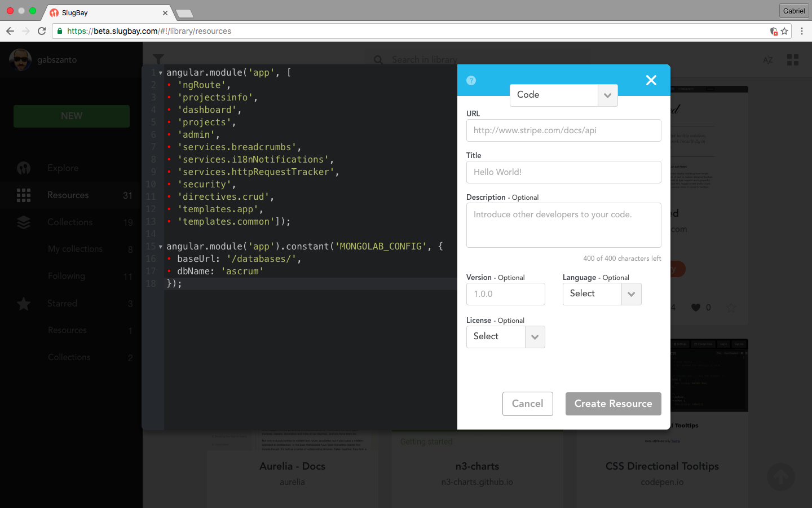Image resolution: width=812 pixels, height=508 pixels.
Task: Click the Cancel button
Action: pos(528,404)
